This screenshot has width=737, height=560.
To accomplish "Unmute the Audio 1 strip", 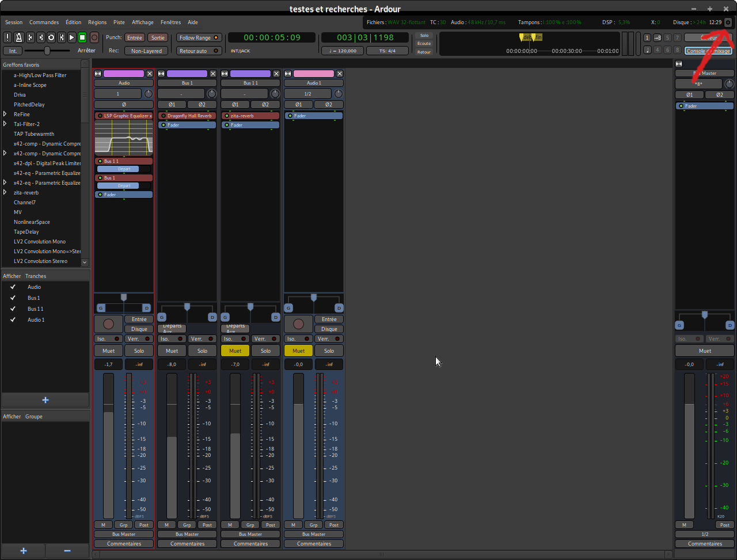I will click(298, 351).
